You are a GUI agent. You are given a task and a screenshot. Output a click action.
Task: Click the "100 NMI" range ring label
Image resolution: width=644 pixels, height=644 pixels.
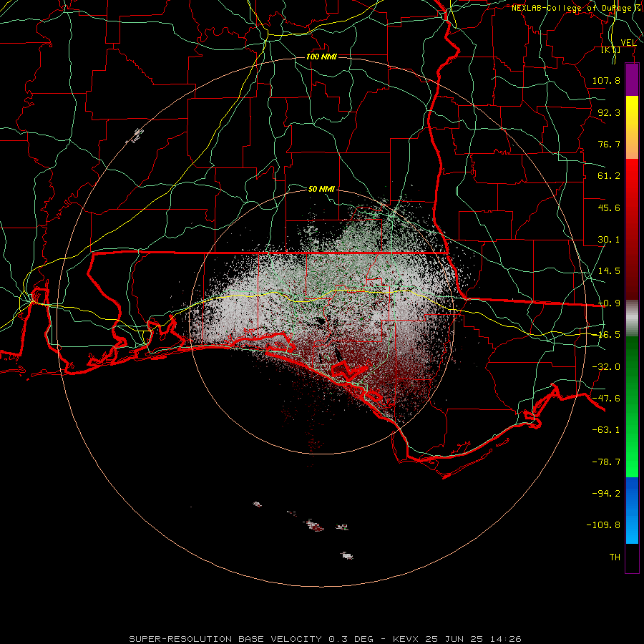(321, 57)
